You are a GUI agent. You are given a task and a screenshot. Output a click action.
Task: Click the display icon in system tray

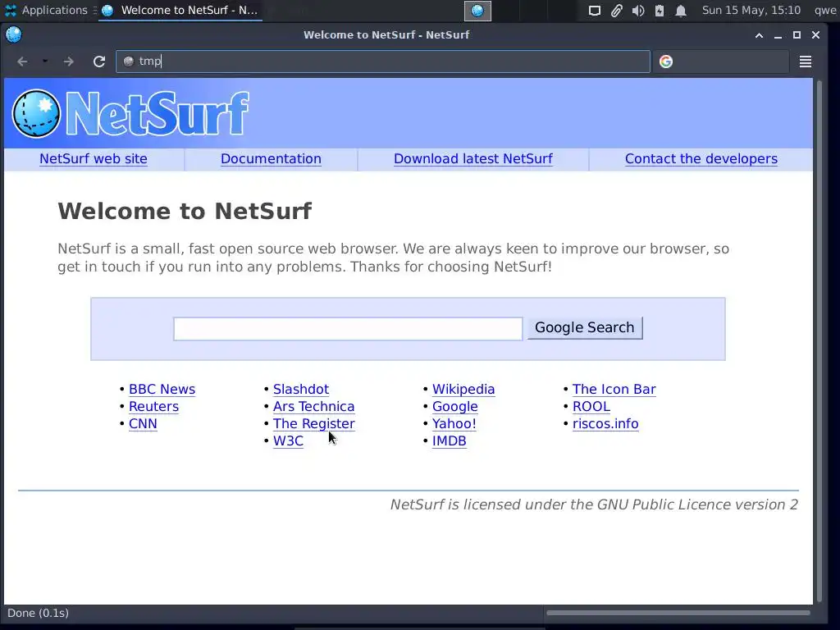coord(594,11)
